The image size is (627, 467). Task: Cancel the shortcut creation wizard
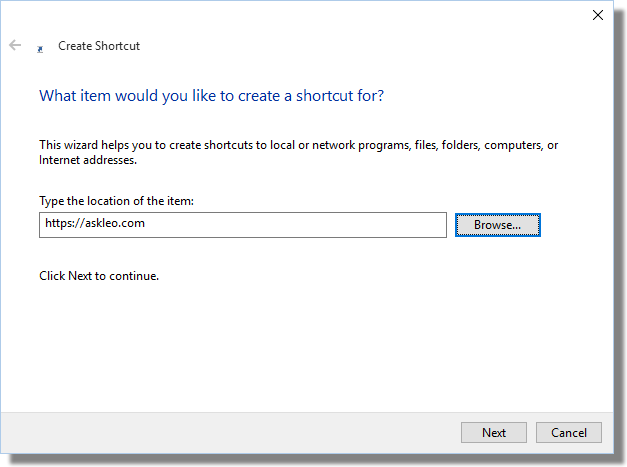click(569, 433)
